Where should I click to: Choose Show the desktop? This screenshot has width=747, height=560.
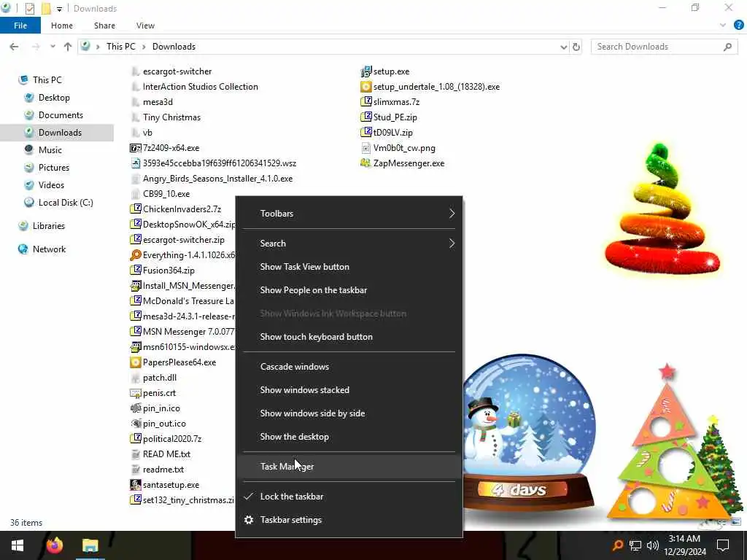(x=349, y=437)
